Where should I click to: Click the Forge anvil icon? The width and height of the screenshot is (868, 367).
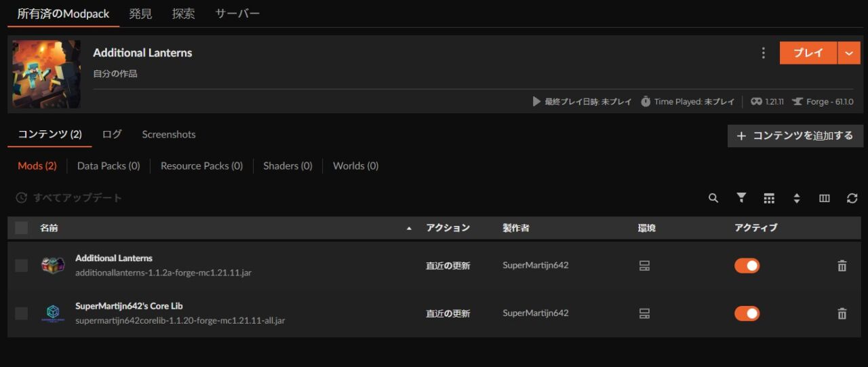point(797,101)
